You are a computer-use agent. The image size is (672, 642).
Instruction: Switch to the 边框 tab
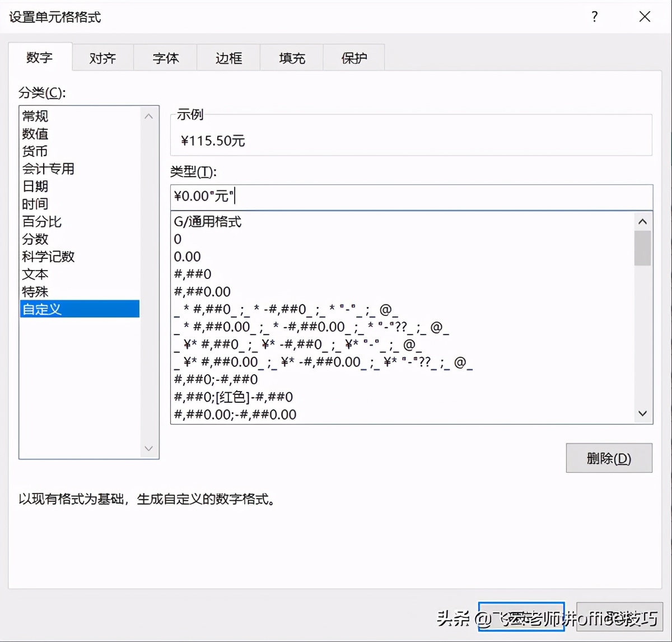228,58
